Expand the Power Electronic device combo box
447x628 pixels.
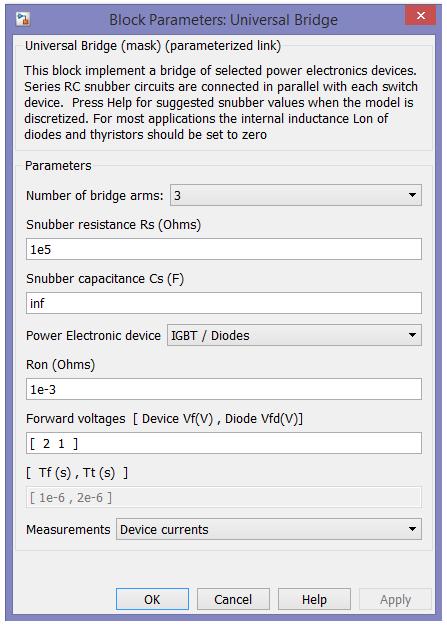pyautogui.click(x=294, y=335)
